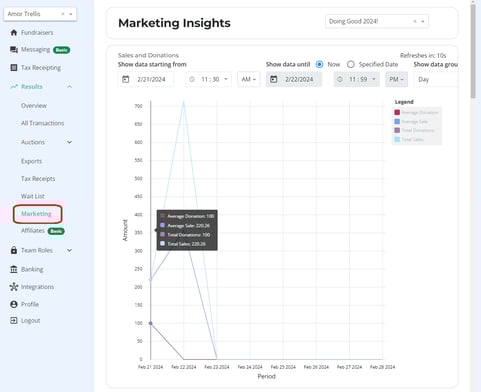The image size is (481, 392).
Task: Open the Banking building icon
Action: pos(14,269)
